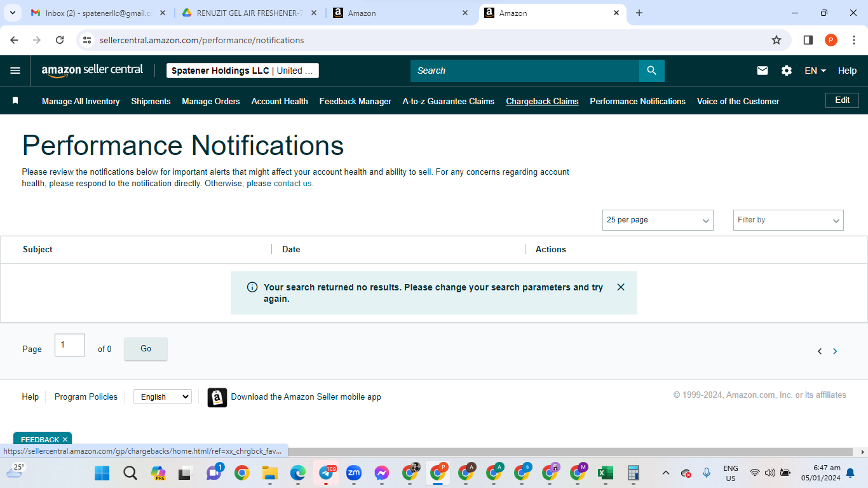Open a new browser tab
The width and height of the screenshot is (868, 488).
pos(639,13)
